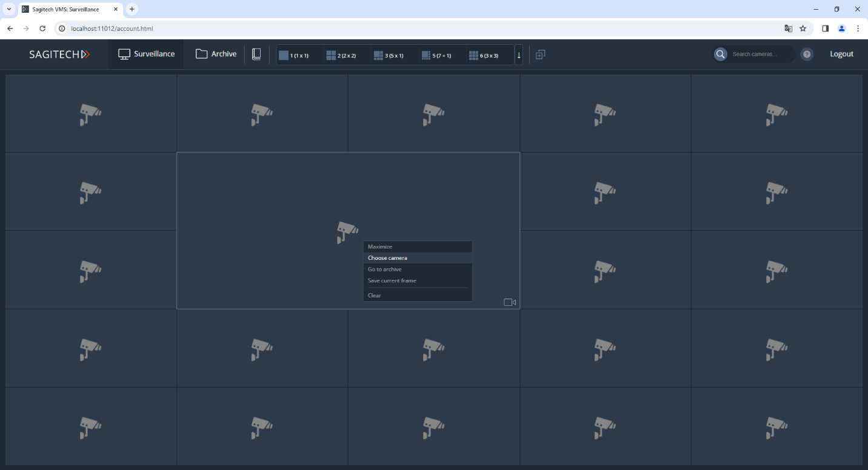Open the journal book icon in toolbar
The height and width of the screenshot is (470, 868).
(x=256, y=55)
